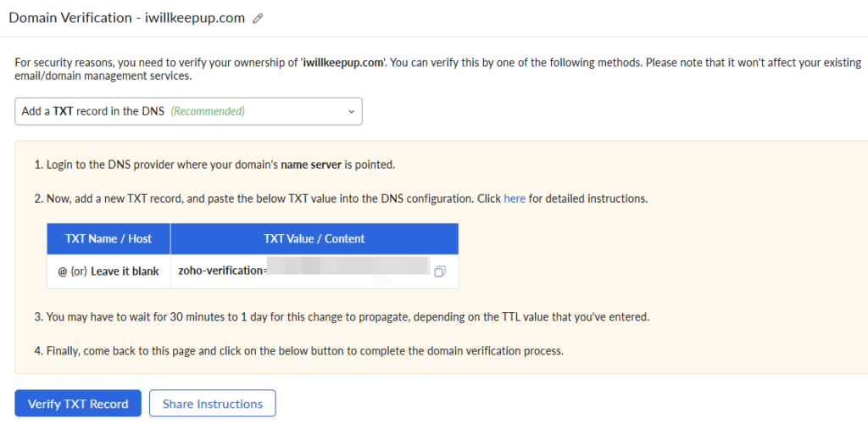Image resolution: width=868 pixels, height=436 pixels.
Task: Open the verification method dropdown
Action: [188, 111]
